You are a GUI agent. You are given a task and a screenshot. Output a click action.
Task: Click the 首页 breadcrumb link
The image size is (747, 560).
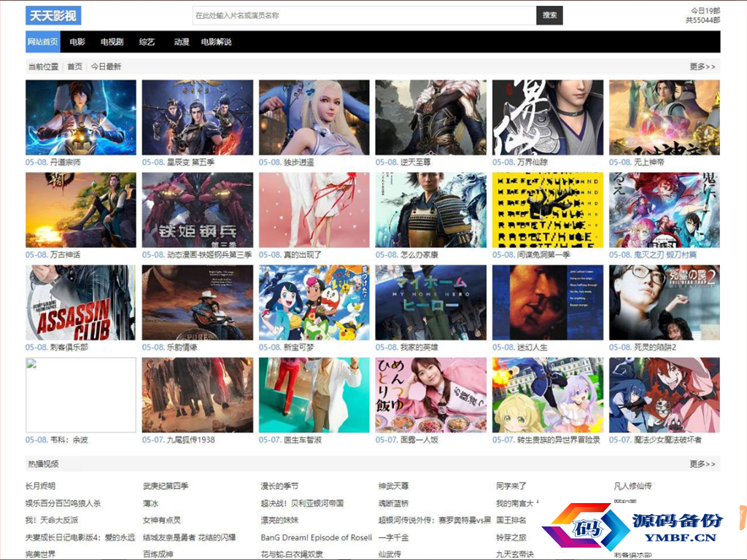tap(74, 66)
